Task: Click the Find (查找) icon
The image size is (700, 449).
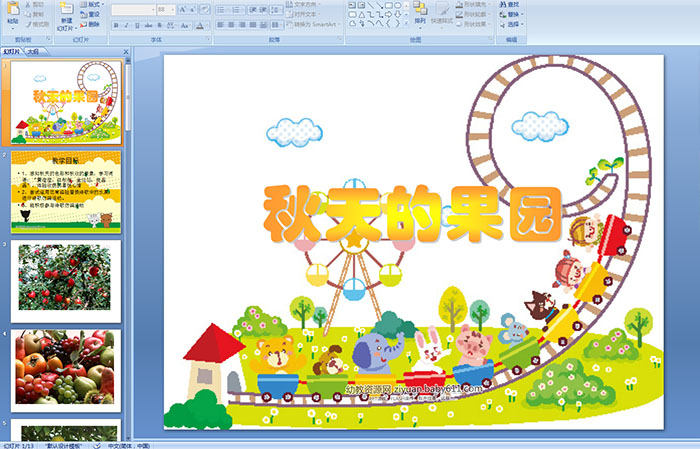Action: click(x=509, y=4)
